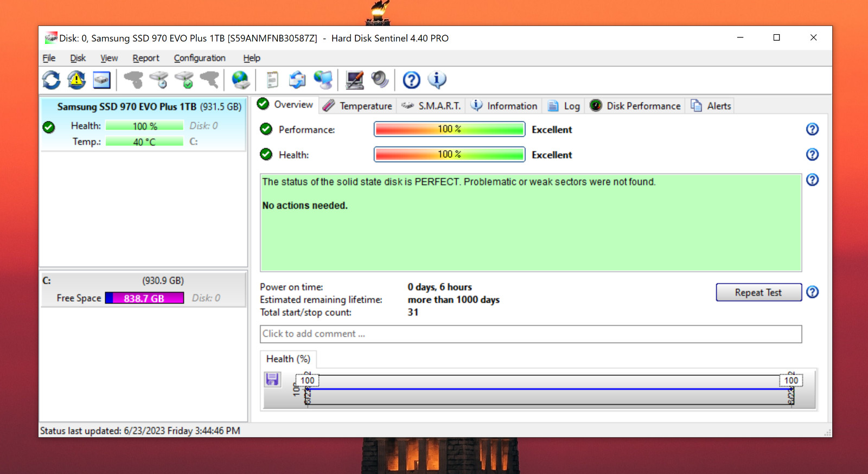Click the Performance 100 % gradient bar
The image size is (868, 474).
449,129
